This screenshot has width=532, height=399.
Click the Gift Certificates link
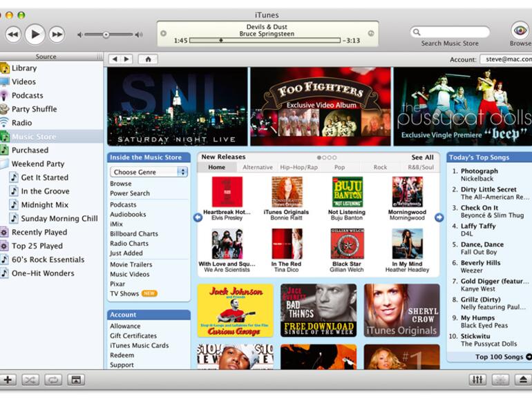(133, 335)
